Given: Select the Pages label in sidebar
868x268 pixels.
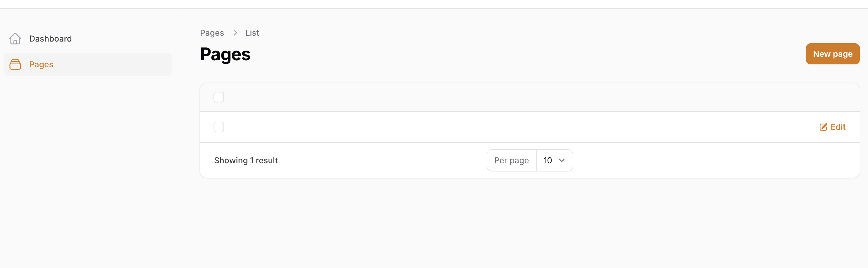Looking at the screenshot, I should point(41,64).
